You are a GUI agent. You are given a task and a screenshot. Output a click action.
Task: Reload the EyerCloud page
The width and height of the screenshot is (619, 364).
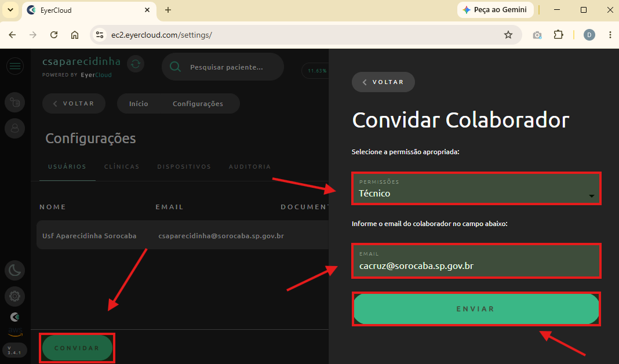(x=54, y=35)
